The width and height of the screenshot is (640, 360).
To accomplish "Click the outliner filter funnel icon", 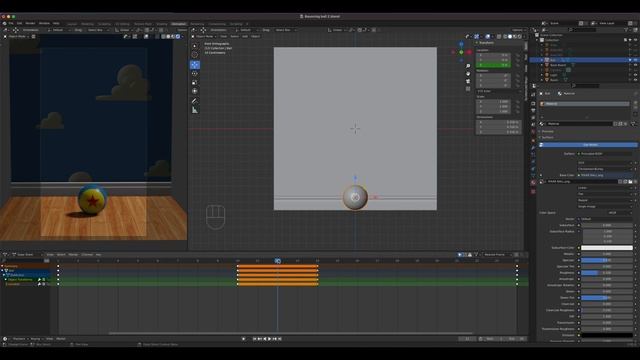I will (626, 30).
